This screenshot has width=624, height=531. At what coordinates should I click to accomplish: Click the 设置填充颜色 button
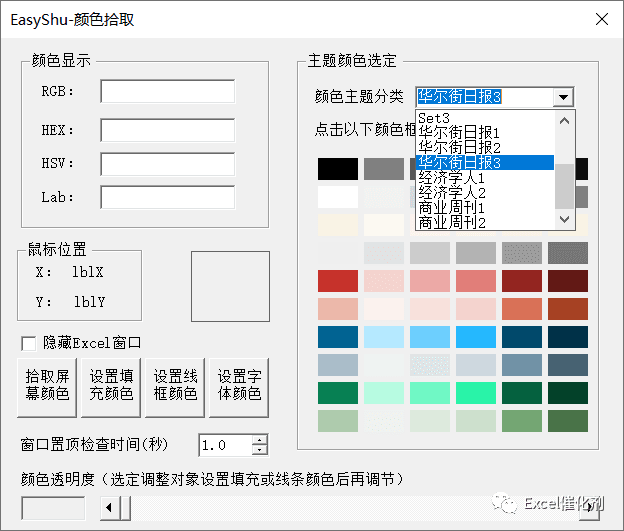[111, 387]
